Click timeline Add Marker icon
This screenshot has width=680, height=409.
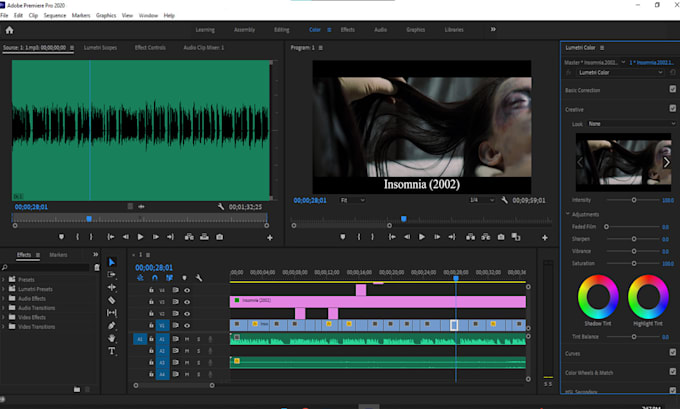184,278
